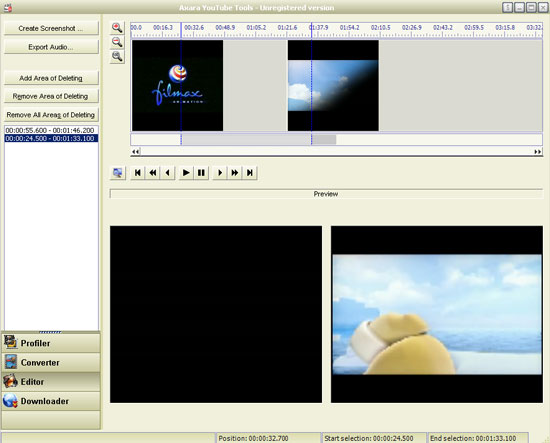
Task: Click the third magnifier zoom-fit icon
Action: [117, 56]
